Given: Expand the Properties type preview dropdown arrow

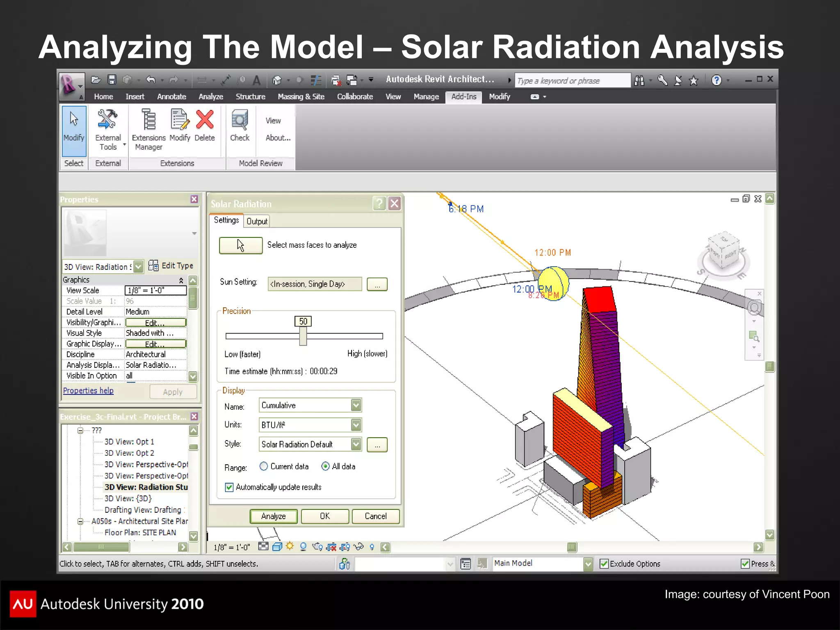Looking at the screenshot, I should coord(194,233).
